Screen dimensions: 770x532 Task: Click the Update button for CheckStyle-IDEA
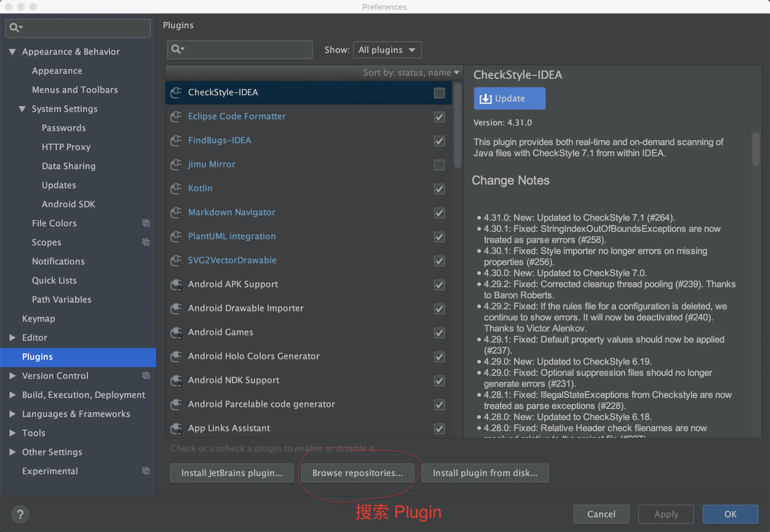[509, 99]
